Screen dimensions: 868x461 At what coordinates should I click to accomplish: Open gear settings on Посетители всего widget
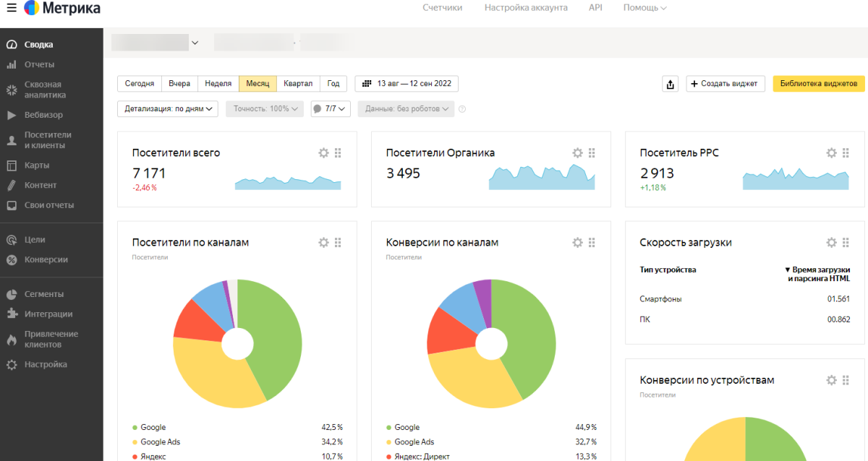[323, 152]
